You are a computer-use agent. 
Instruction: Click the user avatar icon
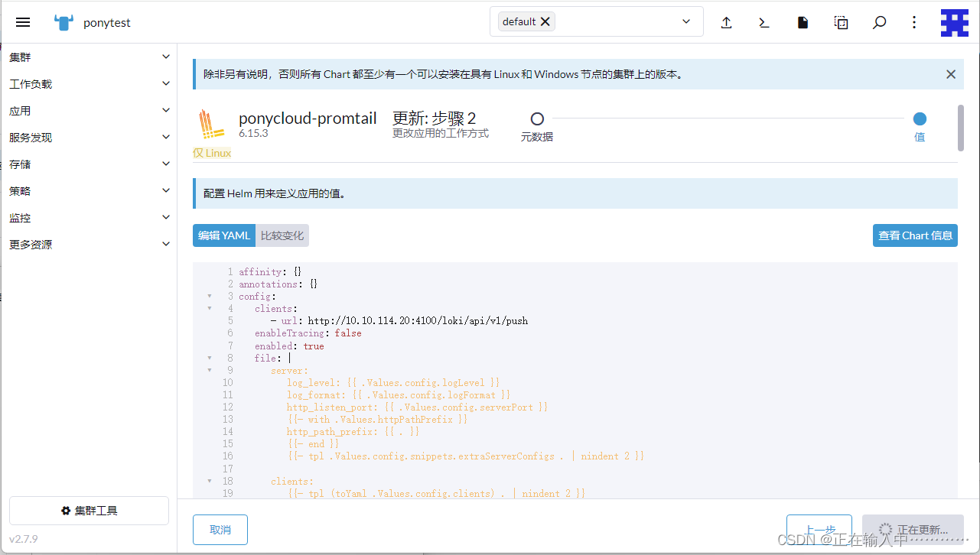click(x=955, y=23)
